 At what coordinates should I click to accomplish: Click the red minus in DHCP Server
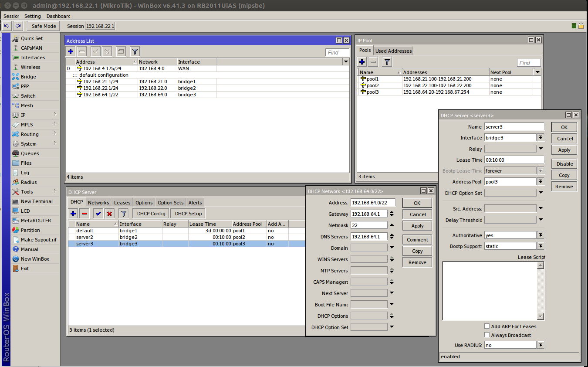[x=84, y=214]
